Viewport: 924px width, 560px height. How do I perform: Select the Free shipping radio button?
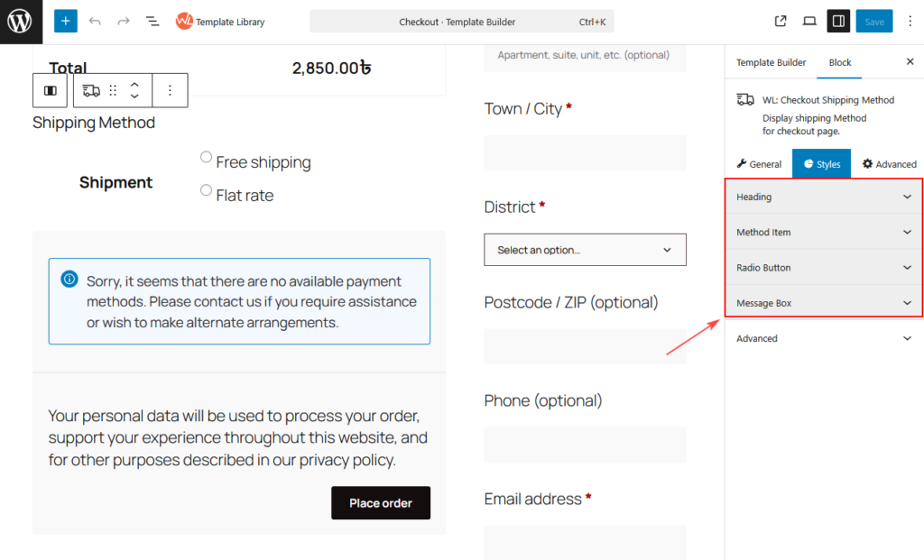[207, 158]
